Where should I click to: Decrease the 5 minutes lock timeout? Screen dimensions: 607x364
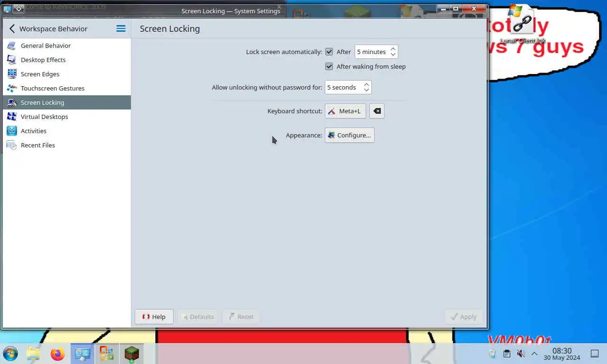click(393, 55)
